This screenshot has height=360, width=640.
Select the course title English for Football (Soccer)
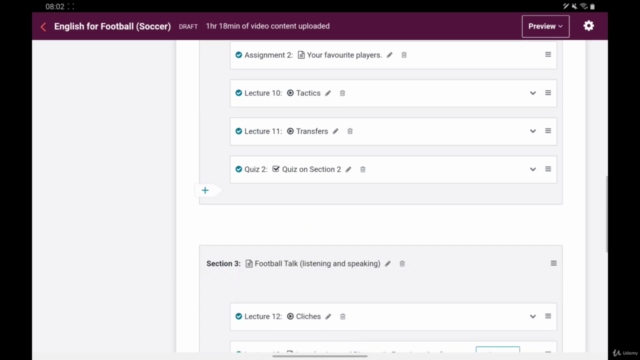click(x=112, y=27)
